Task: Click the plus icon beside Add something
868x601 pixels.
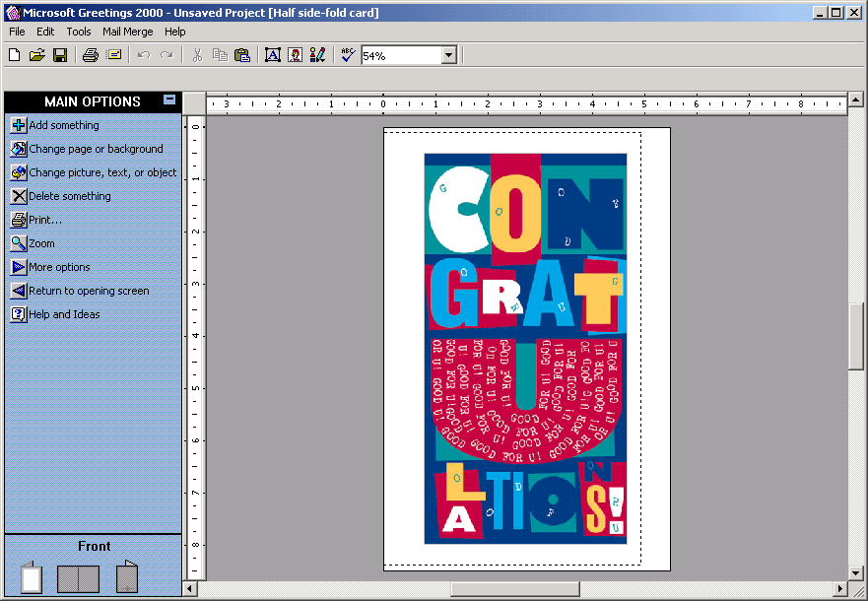Action: click(x=19, y=125)
